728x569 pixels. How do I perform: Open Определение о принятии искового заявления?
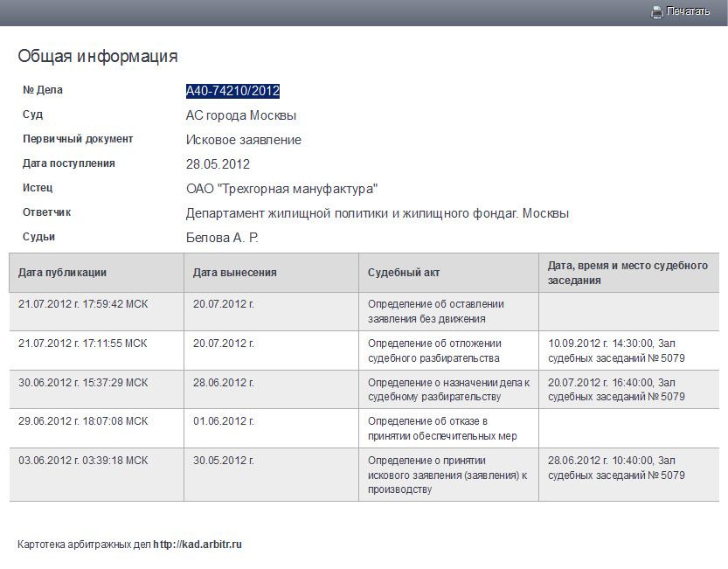pos(447,475)
